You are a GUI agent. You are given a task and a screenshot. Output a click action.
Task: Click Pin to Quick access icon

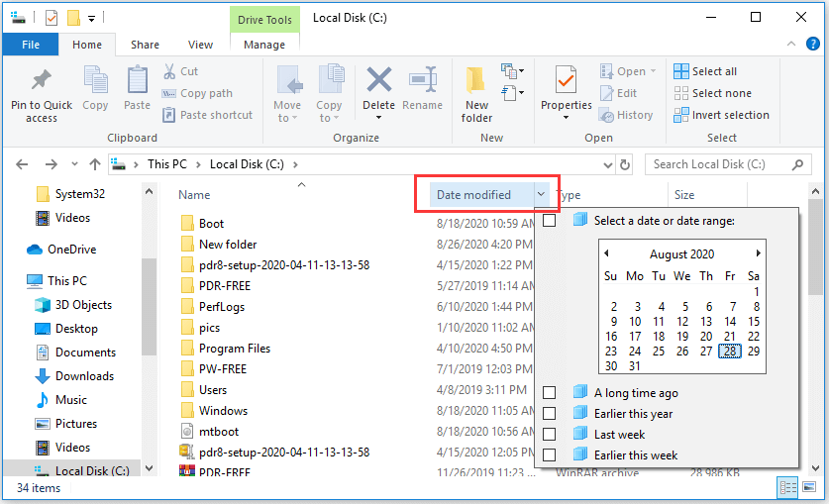click(42, 80)
